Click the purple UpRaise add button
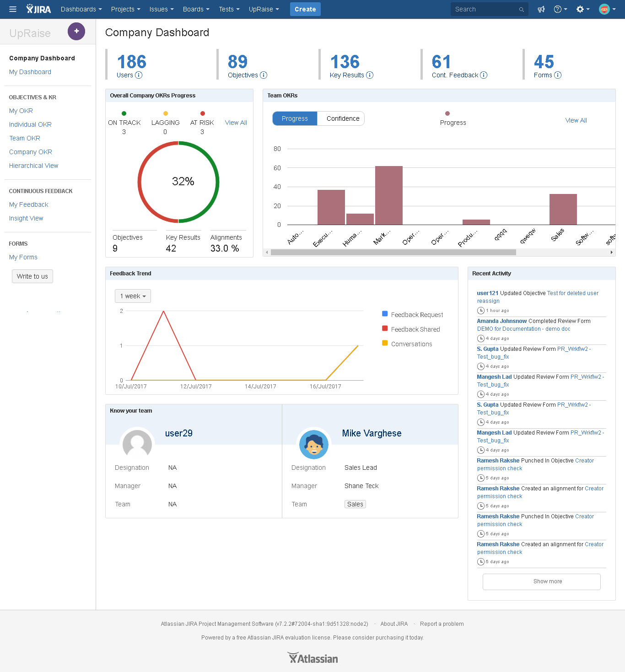The width and height of the screenshot is (625, 672). (x=76, y=31)
